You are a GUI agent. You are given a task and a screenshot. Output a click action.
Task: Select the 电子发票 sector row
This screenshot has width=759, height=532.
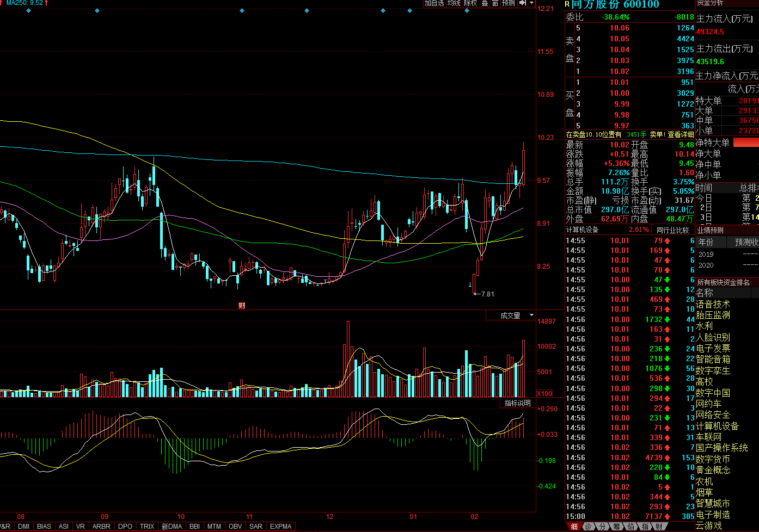713,348
